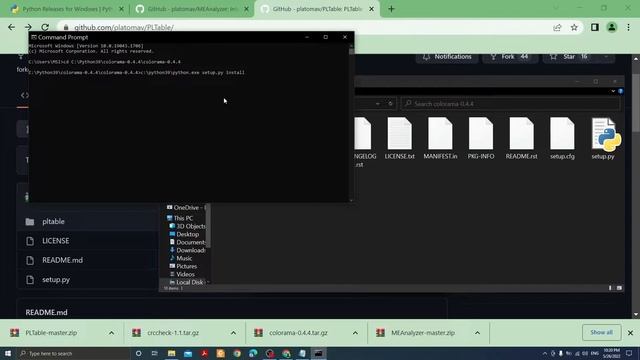
Task: Select the PKG-INFO file icon
Action: (481, 133)
